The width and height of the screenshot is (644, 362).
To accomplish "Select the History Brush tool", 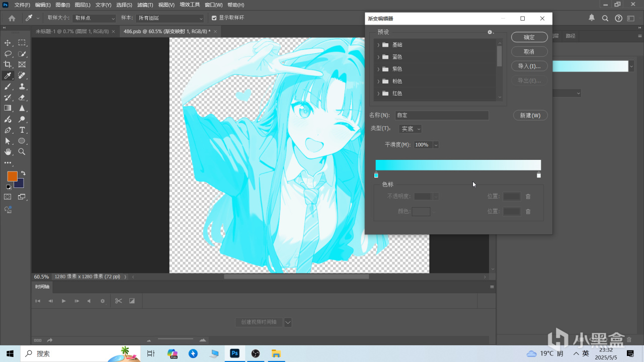I will [x=8, y=98].
